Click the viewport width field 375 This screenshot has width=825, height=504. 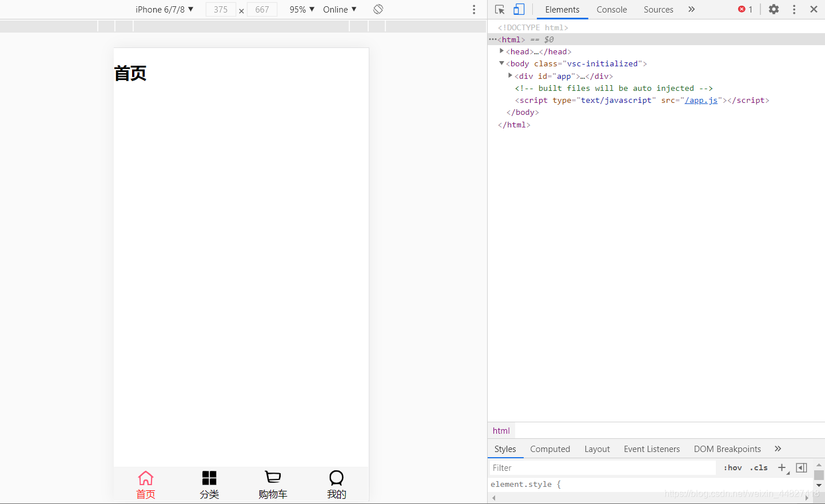point(221,9)
